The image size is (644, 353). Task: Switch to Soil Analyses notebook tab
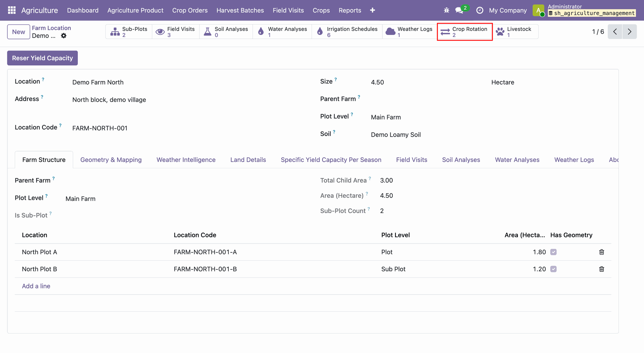461,160
